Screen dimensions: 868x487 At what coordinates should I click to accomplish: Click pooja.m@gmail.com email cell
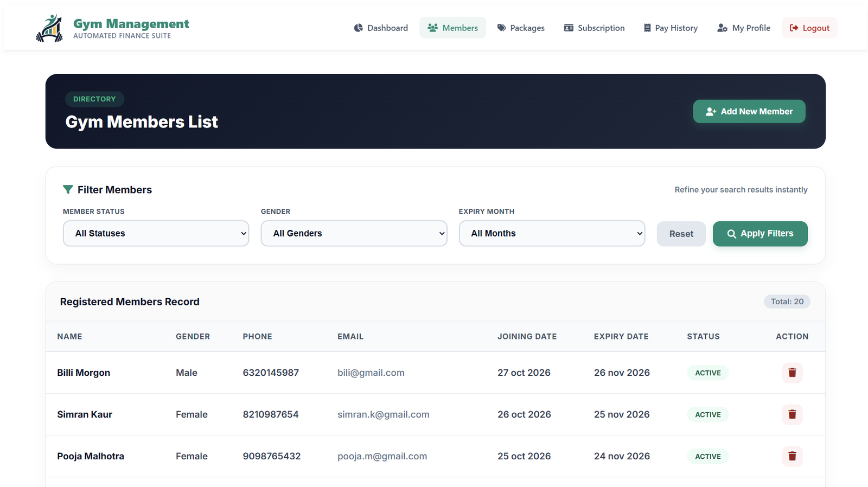point(382,456)
